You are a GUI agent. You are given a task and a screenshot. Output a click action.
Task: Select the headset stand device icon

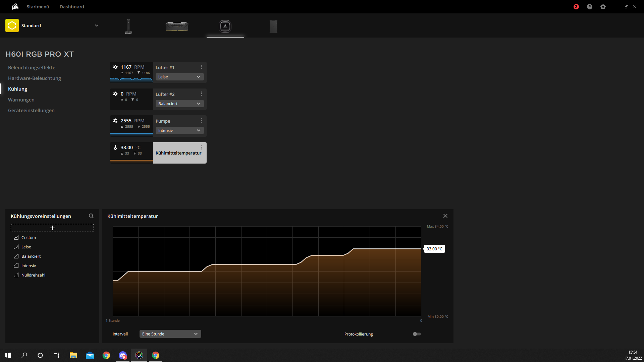128,26
